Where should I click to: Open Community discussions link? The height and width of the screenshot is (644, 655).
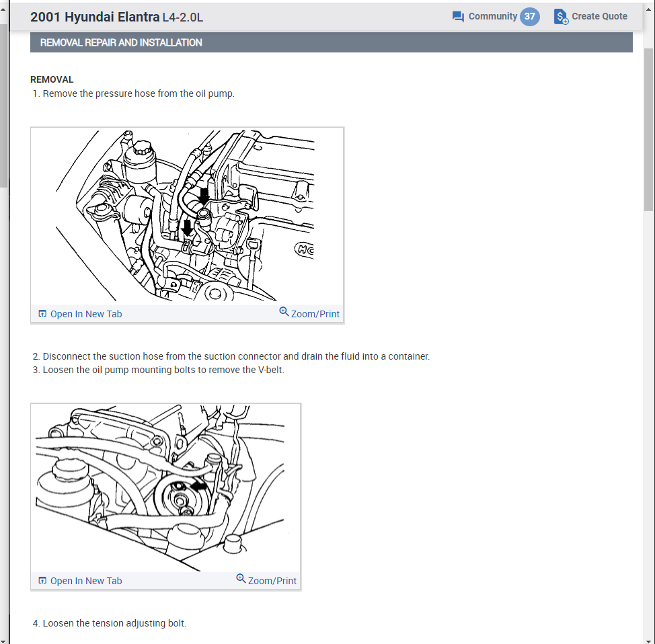coord(492,16)
